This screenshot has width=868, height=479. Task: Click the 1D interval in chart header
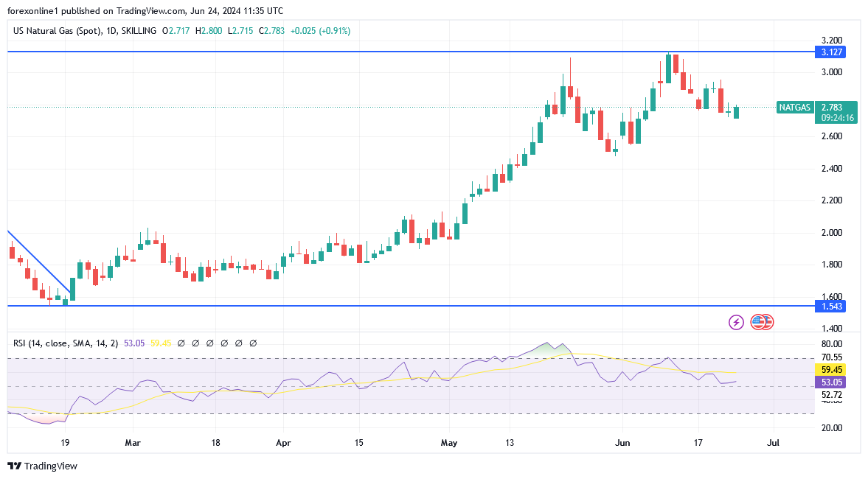tap(113, 31)
